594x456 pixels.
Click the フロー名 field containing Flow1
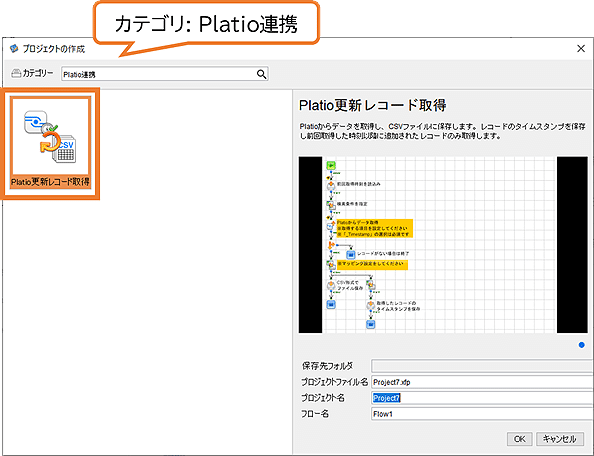tap(482, 414)
